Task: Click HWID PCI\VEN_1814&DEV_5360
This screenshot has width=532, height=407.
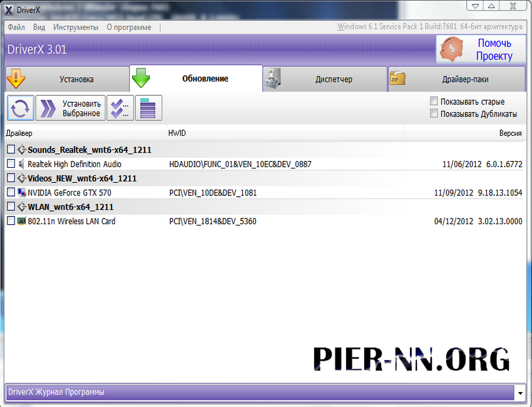Action: pos(213,221)
